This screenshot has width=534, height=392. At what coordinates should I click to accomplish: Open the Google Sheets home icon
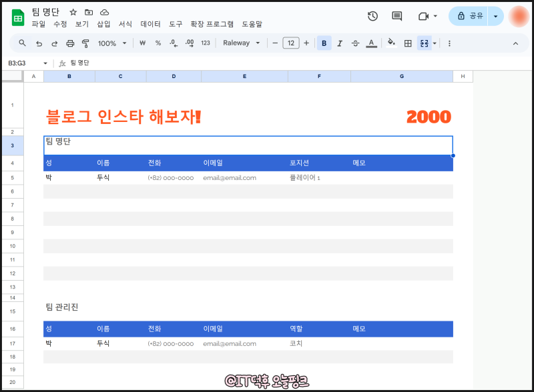coord(18,18)
